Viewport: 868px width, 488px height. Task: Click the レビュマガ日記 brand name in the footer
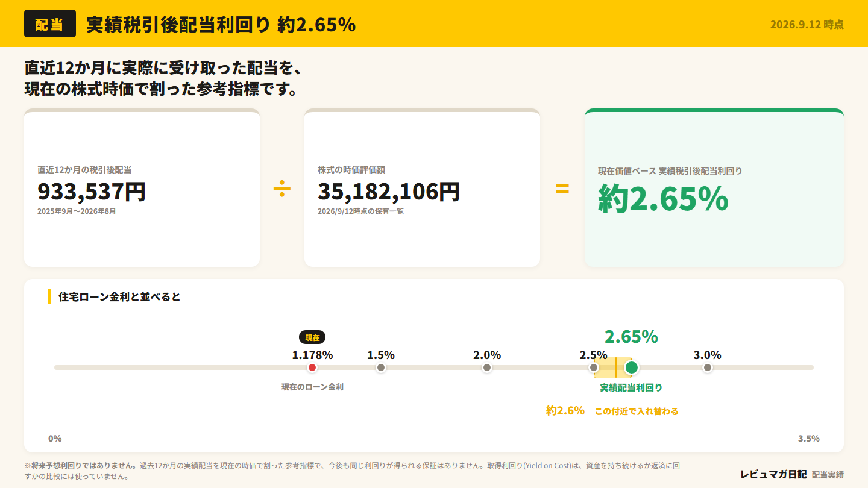pyautogui.click(x=773, y=474)
